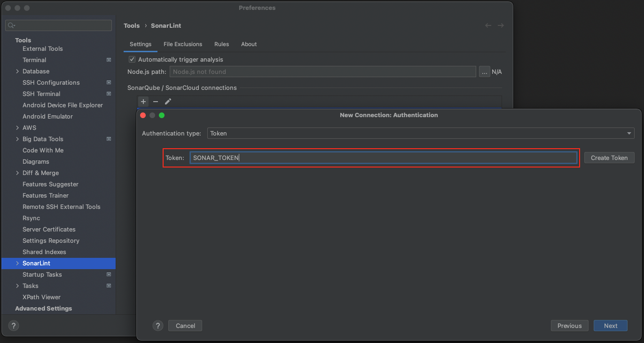Open the Rules tab

point(221,44)
